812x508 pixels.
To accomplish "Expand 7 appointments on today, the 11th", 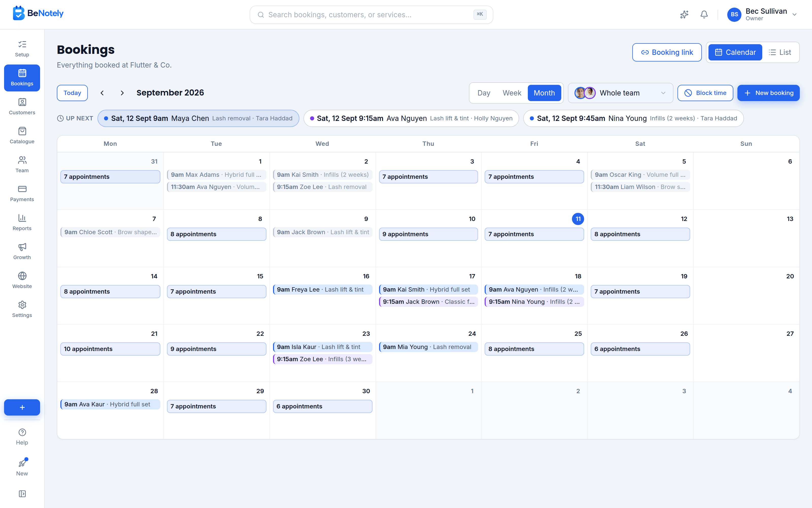I will click(534, 234).
